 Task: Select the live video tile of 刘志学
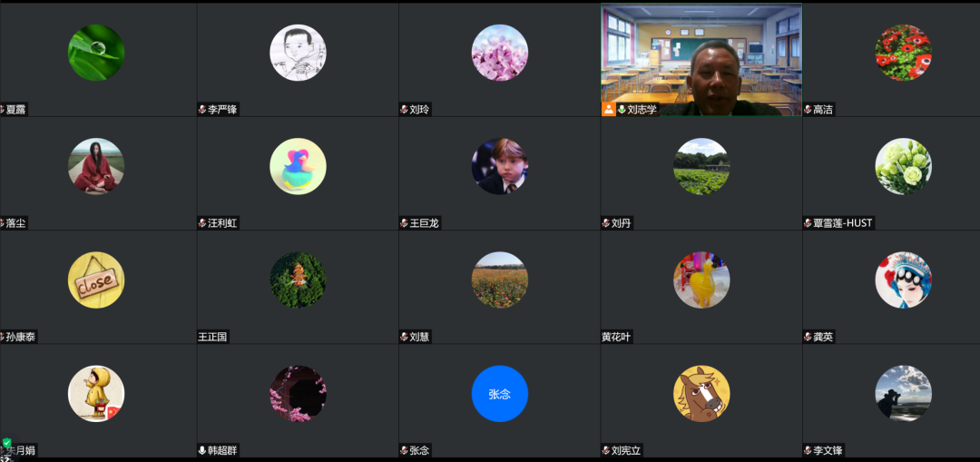(x=701, y=60)
